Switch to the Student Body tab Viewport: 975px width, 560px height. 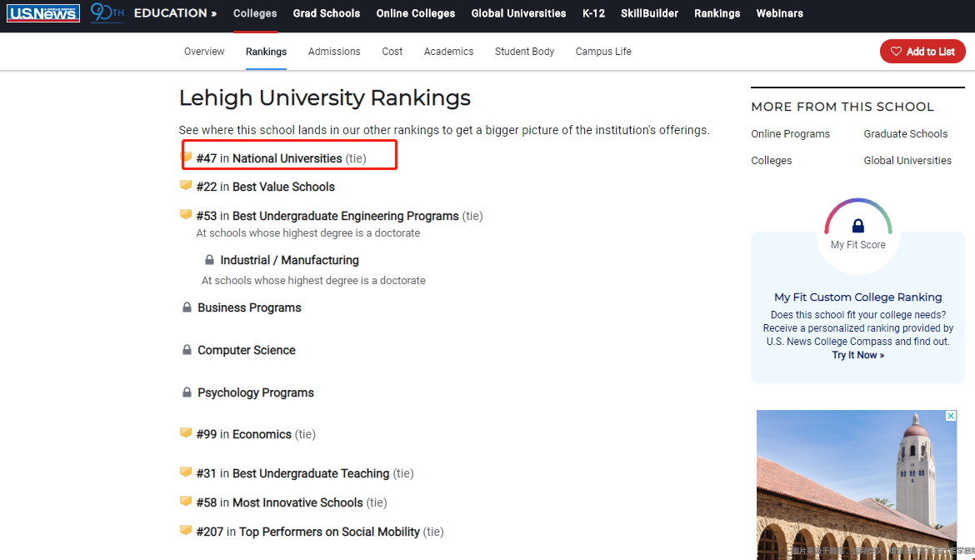(x=524, y=52)
